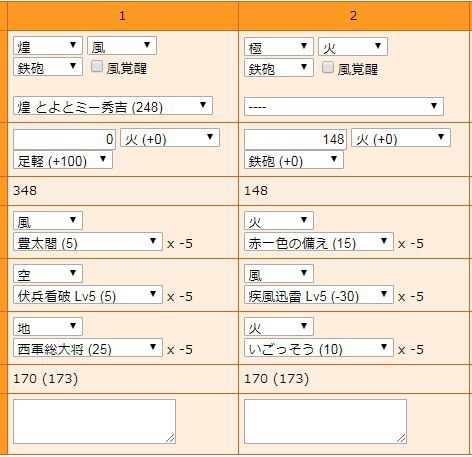
Task: Expand the empty ---- character dropdown
Action: [x=344, y=107]
